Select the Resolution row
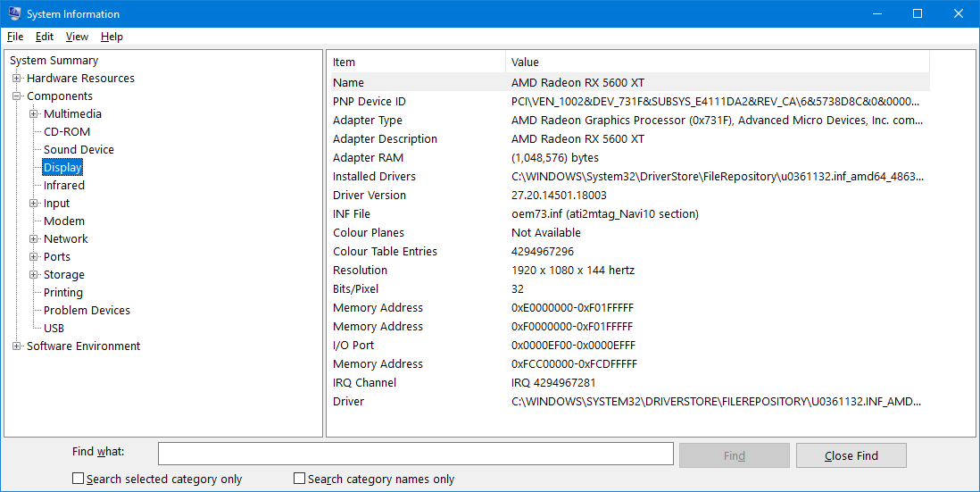This screenshot has width=980, height=492. click(630, 270)
